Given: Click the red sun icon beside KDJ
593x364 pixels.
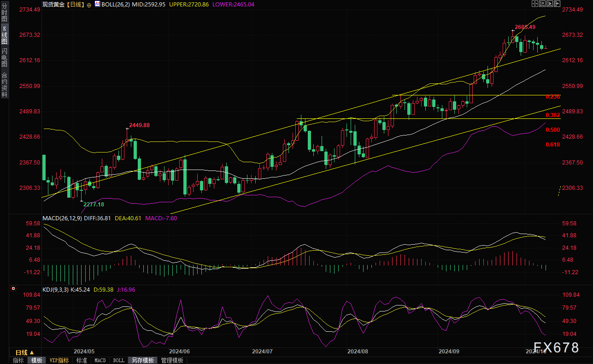Looking at the screenshot, I should 13,289.
